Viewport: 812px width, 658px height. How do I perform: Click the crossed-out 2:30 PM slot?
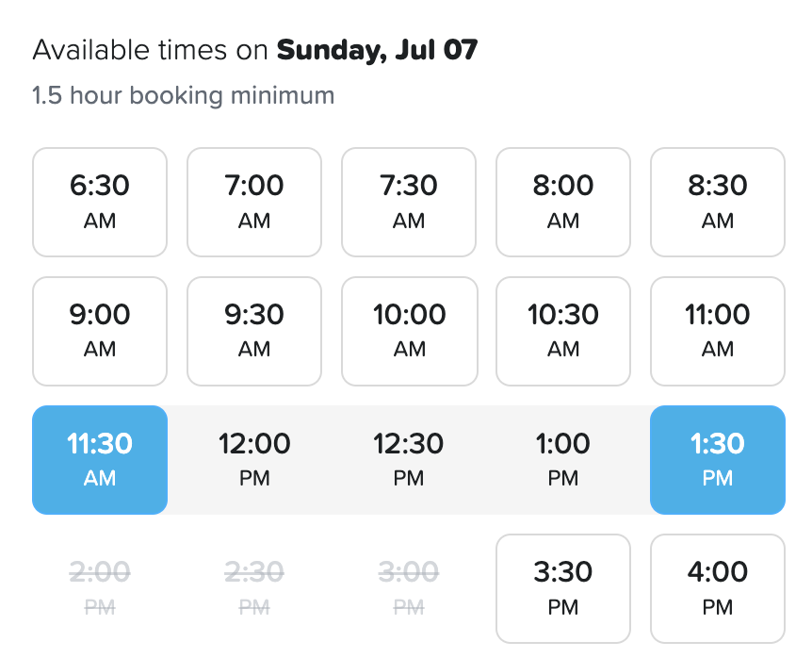(254, 587)
